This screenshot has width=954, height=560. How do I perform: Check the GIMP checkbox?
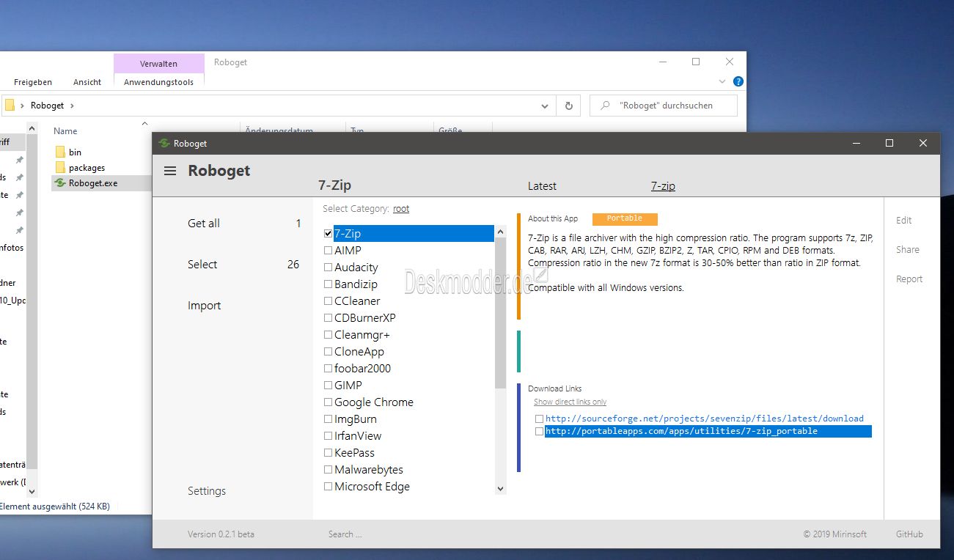(328, 386)
